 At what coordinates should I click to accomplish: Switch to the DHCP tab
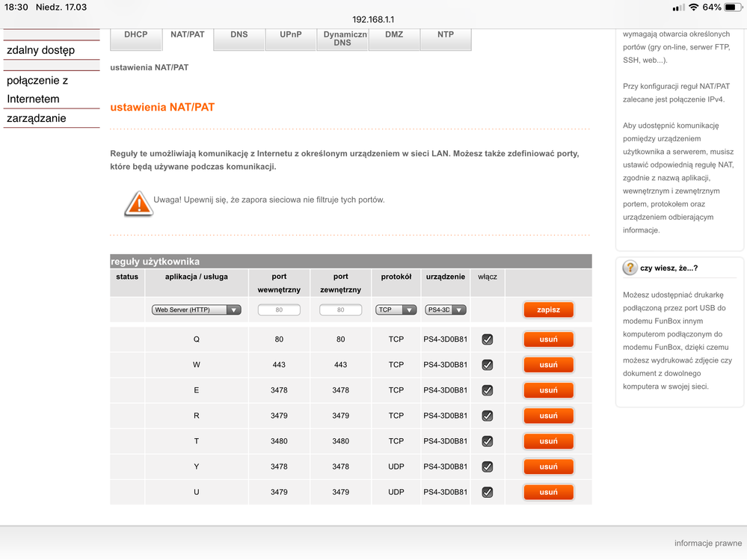[136, 35]
